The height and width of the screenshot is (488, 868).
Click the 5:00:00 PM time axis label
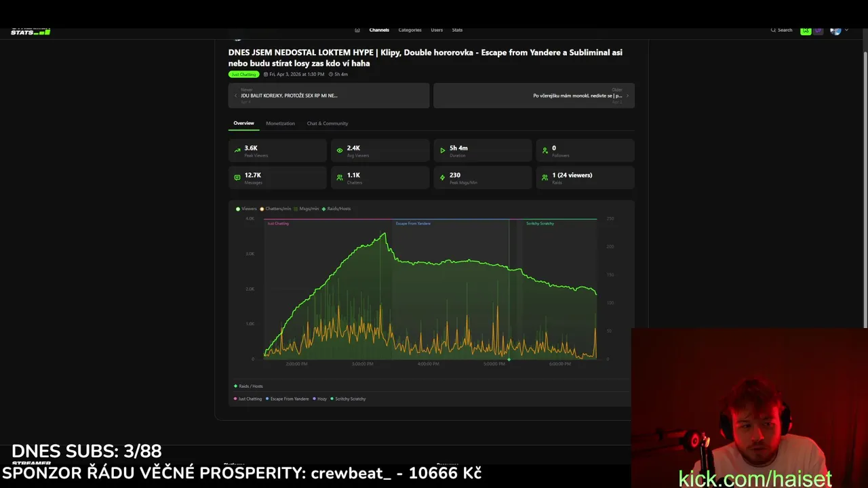[494, 364]
